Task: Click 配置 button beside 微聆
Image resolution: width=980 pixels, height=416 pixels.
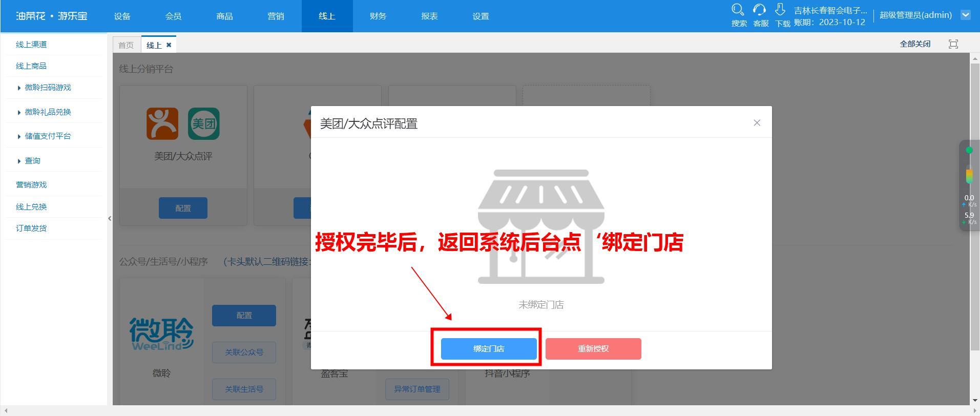Action: [x=244, y=316]
